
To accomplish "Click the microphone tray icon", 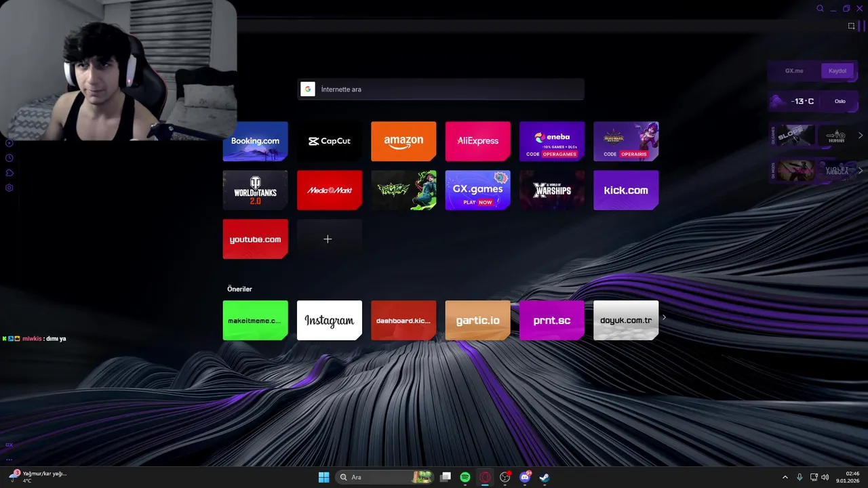I will 800,477.
